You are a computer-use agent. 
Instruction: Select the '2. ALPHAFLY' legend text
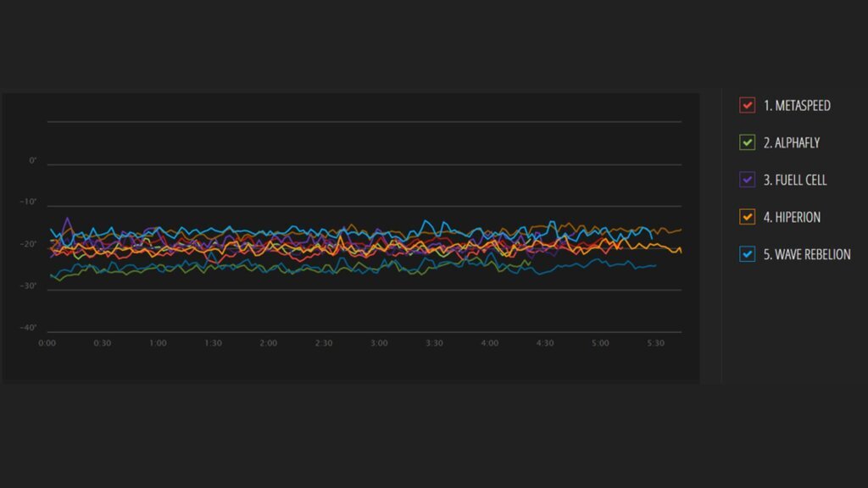[791, 143]
